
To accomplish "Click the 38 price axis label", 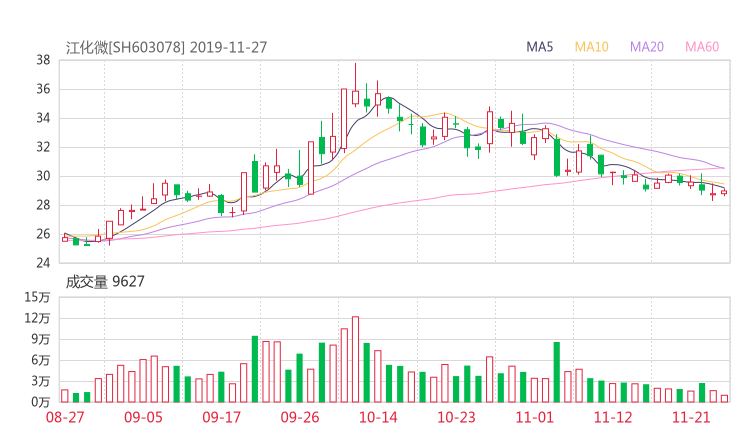I will click(44, 60).
